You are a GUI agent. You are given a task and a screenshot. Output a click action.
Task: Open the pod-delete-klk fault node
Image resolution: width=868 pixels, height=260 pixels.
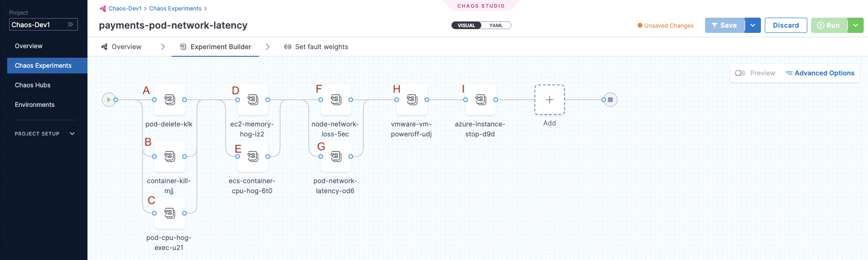click(170, 100)
